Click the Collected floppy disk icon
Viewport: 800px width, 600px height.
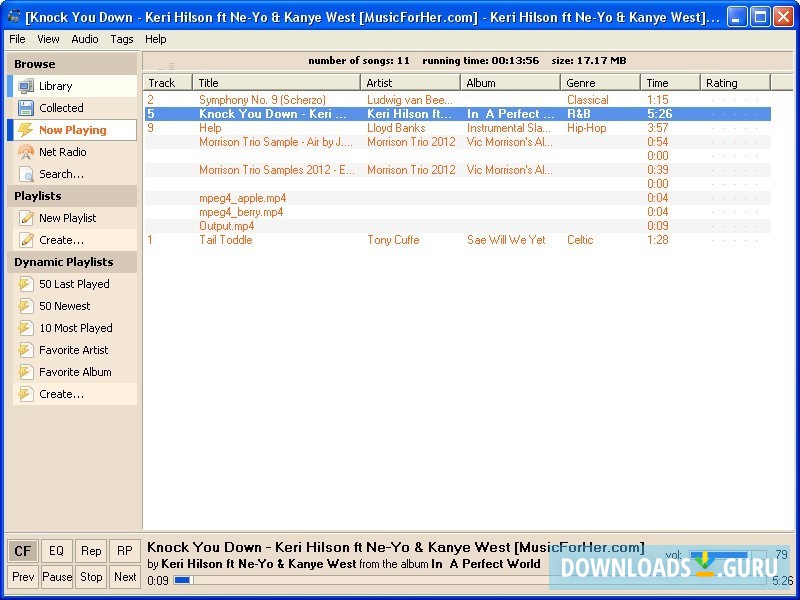click(26, 108)
